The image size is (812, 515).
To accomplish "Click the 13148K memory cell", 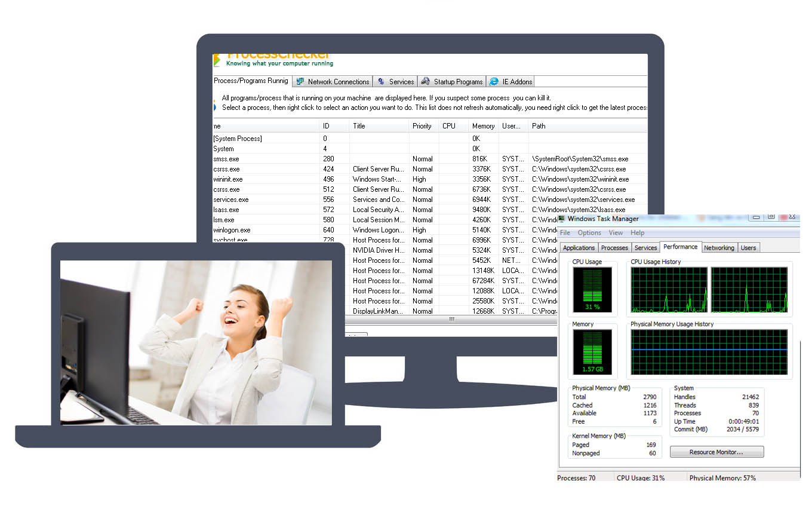I will coord(484,271).
